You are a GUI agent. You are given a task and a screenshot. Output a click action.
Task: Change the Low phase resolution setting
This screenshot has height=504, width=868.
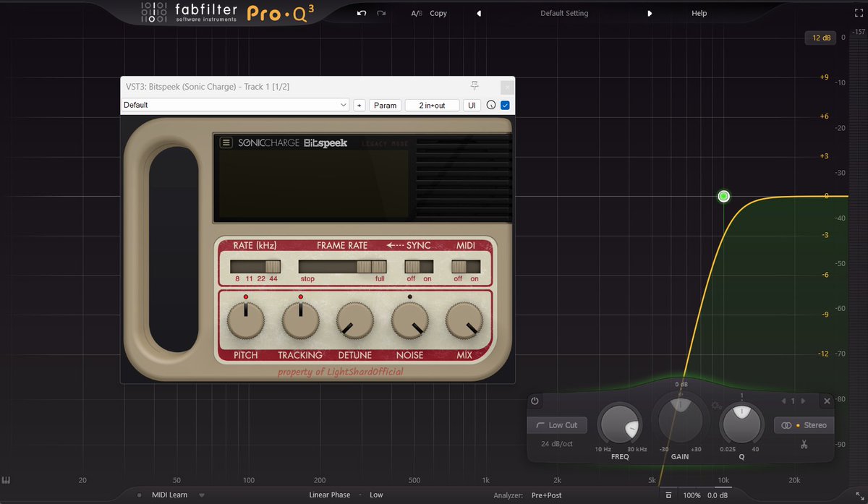[x=376, y=495]
